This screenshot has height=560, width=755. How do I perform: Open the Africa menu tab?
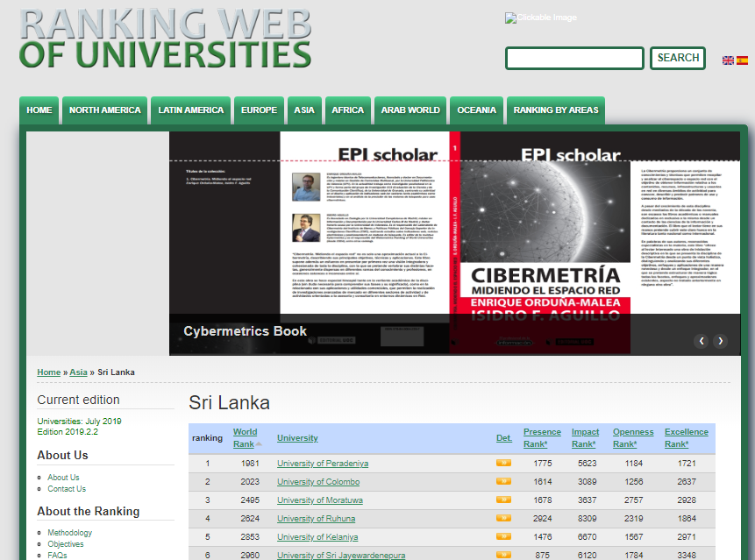pyautogui.click(x=347, y=110)
